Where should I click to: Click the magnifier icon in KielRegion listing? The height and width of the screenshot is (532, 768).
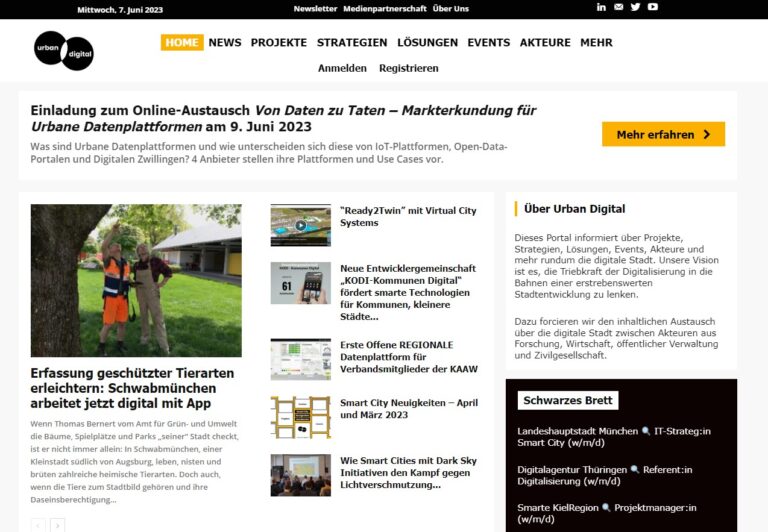[x=606, y=508]
